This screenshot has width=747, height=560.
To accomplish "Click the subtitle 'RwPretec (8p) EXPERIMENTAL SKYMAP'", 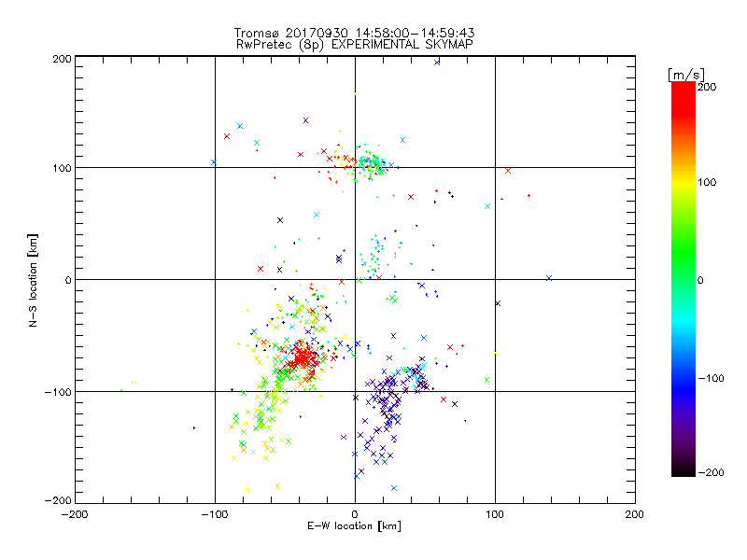I will [x=355, y=44].
